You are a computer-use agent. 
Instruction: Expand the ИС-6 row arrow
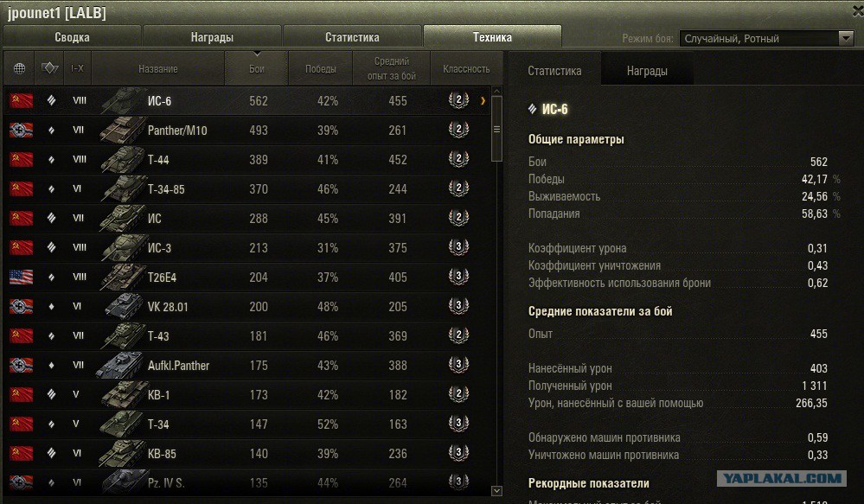click(483, 101)
